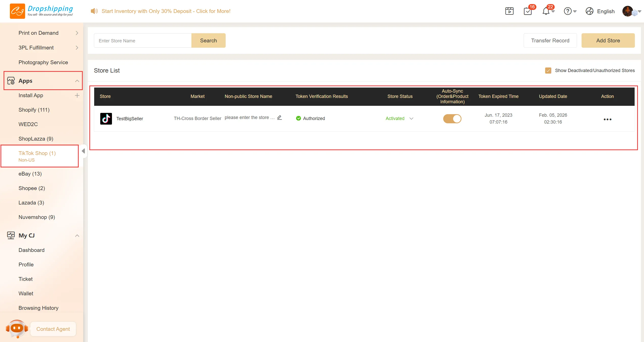Click the help question mark icon

point(568,11)
